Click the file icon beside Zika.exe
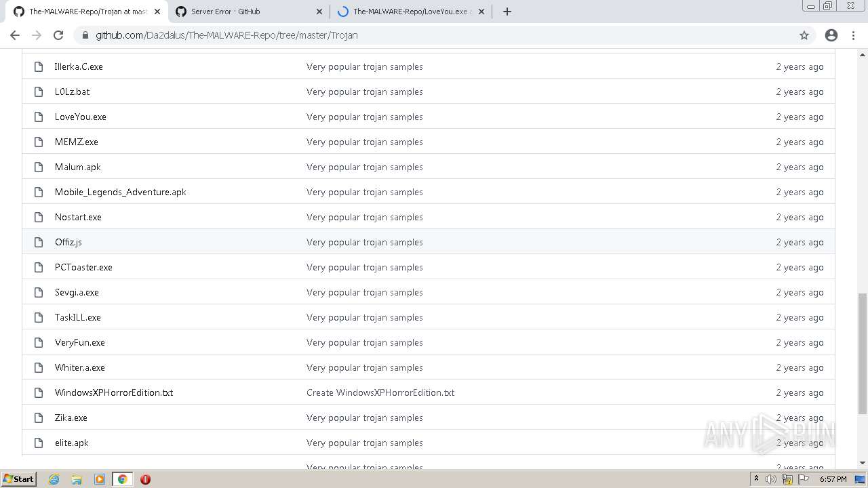 pos(39,418)
